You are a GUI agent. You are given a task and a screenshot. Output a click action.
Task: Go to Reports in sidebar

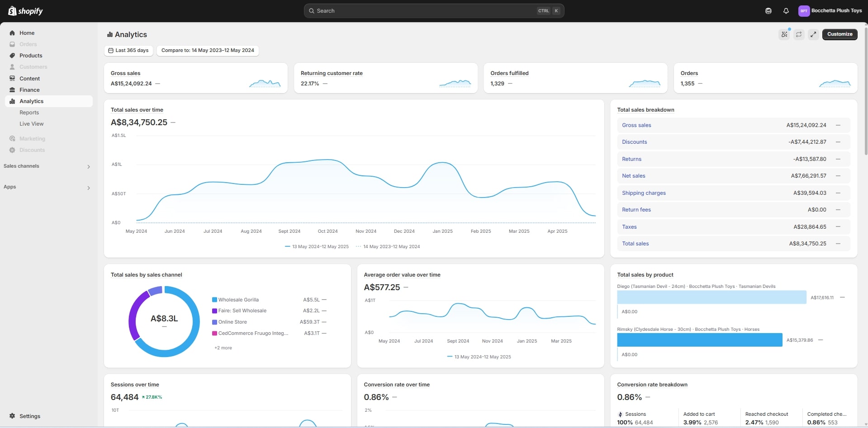29,113
